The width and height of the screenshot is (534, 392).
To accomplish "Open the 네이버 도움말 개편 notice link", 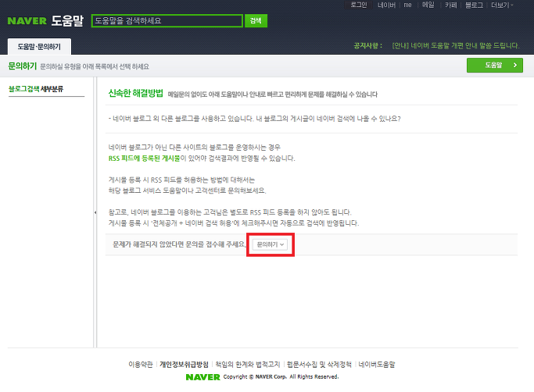I will (x=455, y=45).
